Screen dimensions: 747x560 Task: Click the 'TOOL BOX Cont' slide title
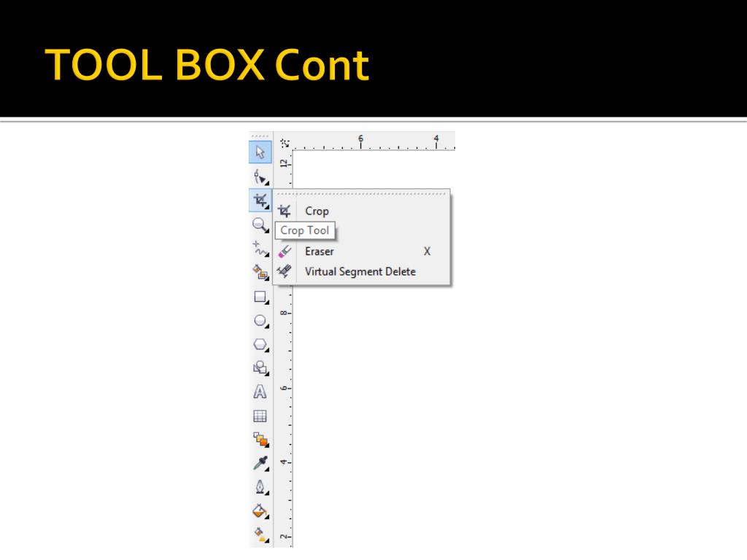tap(207, 64)
